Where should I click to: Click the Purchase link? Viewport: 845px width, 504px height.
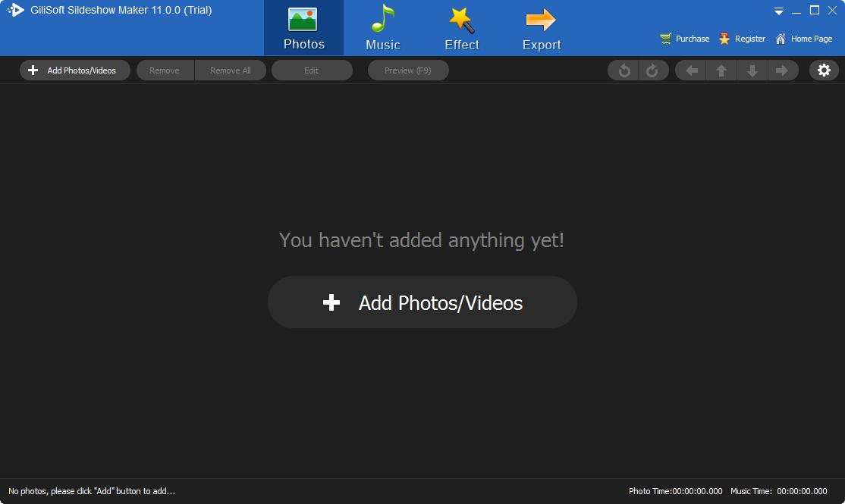685,39
